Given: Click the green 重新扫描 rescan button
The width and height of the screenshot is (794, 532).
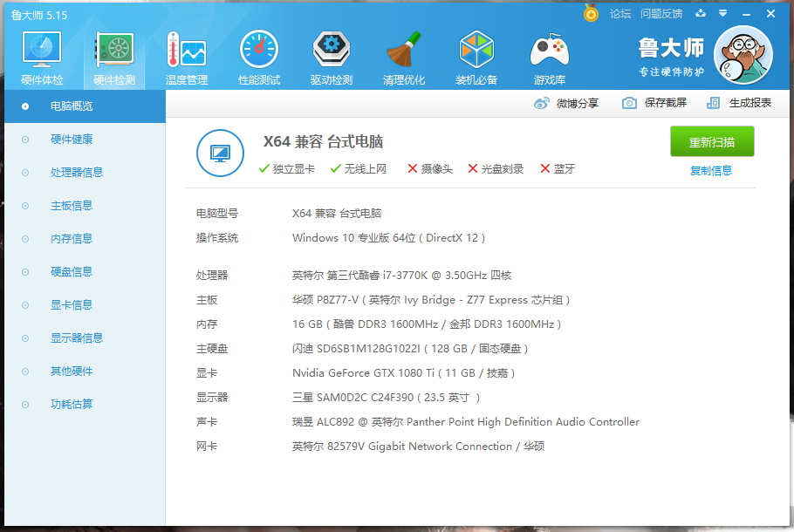Looking at the screenshot, I should coord(712,142).
